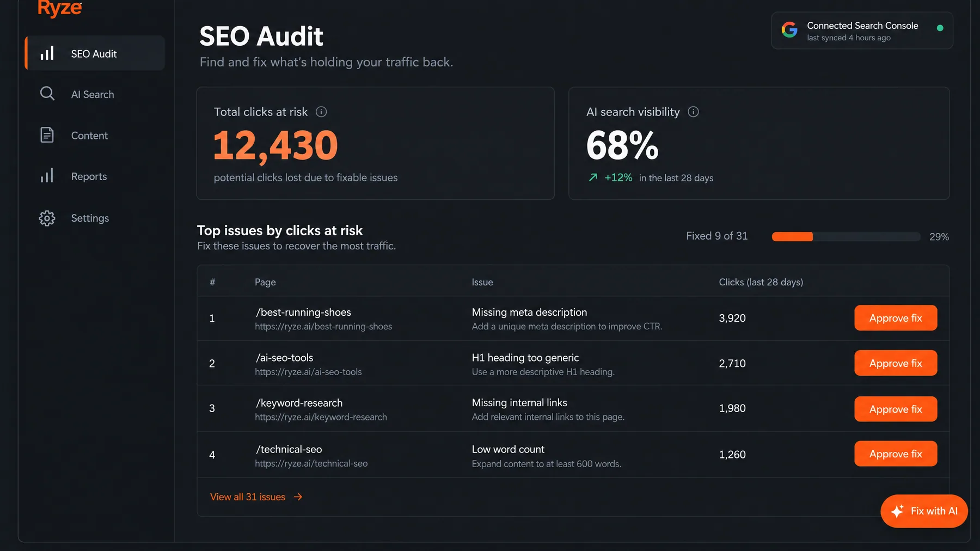This screenshot has height=551, width=980.
Task: Click the 29% progress percentage
Action: (x=939, y=237)
